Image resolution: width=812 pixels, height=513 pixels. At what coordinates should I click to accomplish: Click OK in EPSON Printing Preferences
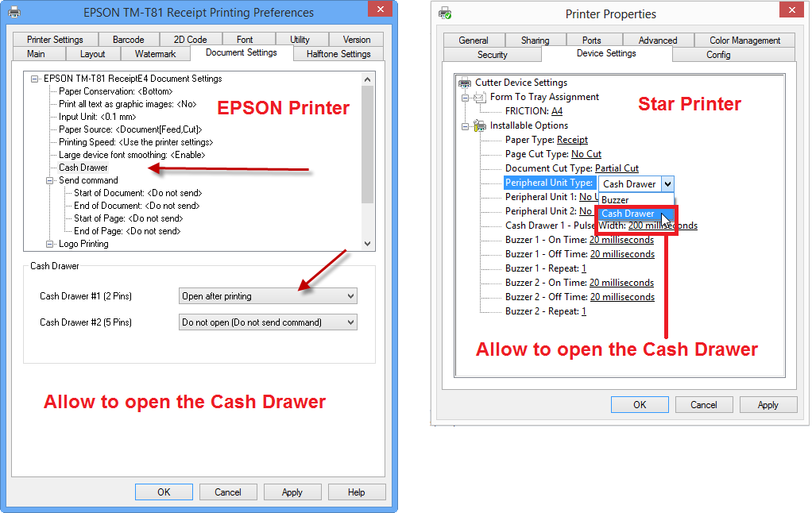(164, 492)
